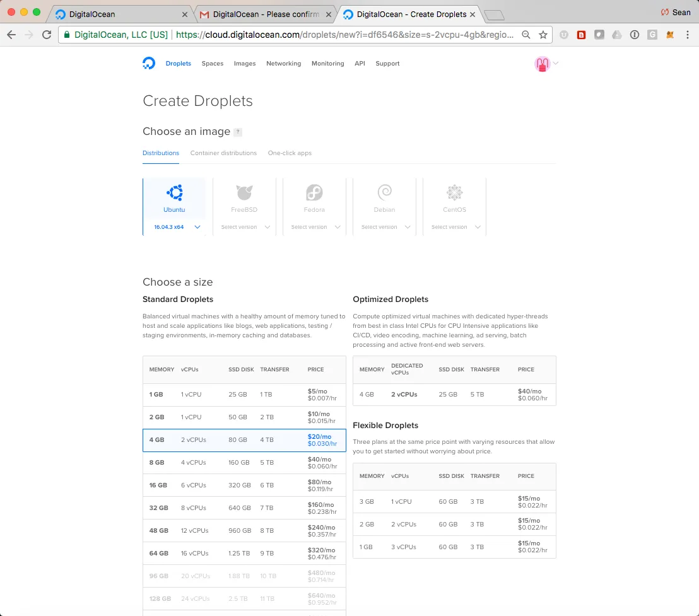Click the question mark help icon beside Choose an image

pyautogui.click(x=238, y=132)
